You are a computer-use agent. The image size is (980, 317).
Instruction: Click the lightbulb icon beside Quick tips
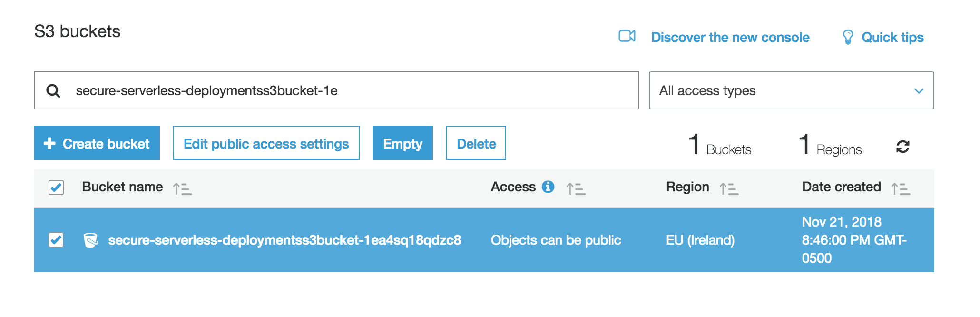click(x=848, y=37)
